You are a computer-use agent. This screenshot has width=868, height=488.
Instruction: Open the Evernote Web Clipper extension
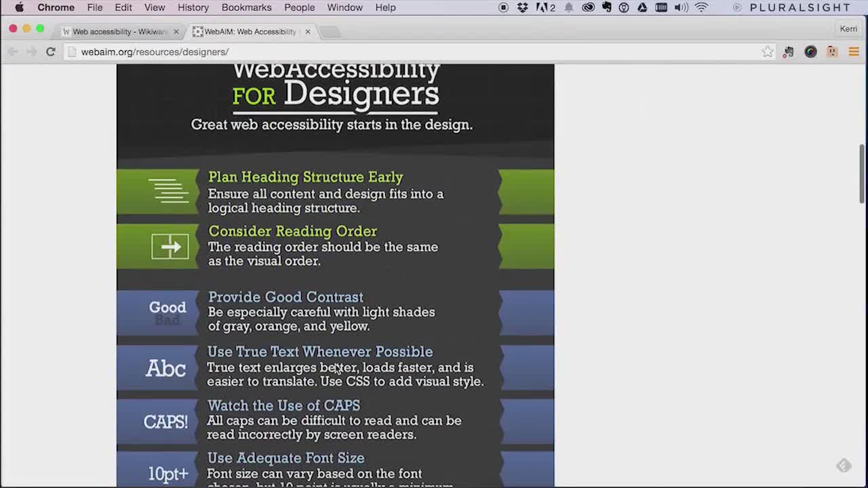click(788, 52)
